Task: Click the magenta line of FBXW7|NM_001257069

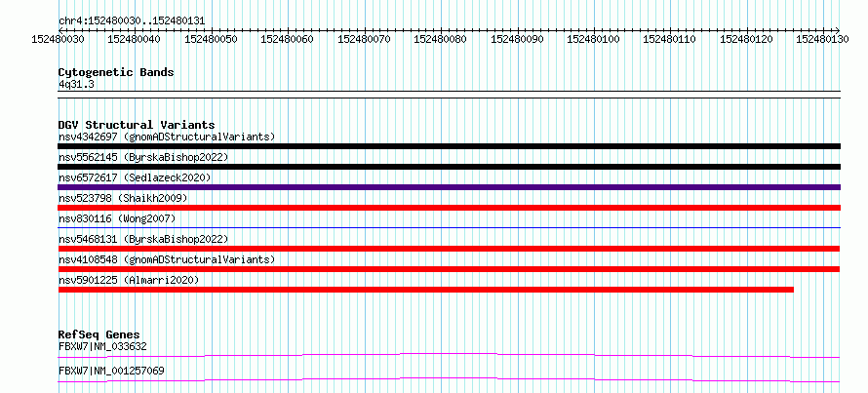Action: point(449,379)
